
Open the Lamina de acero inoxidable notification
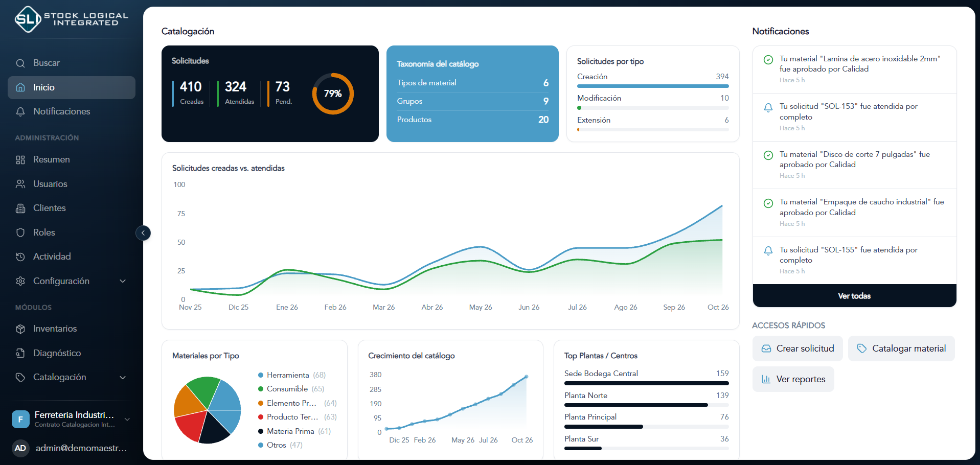pyautogui.click(x=854, y=69)
